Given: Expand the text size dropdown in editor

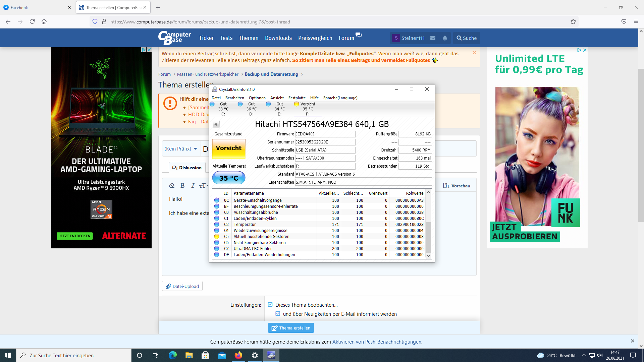Looking at the screenshot, I should click(x=204, y=186).
